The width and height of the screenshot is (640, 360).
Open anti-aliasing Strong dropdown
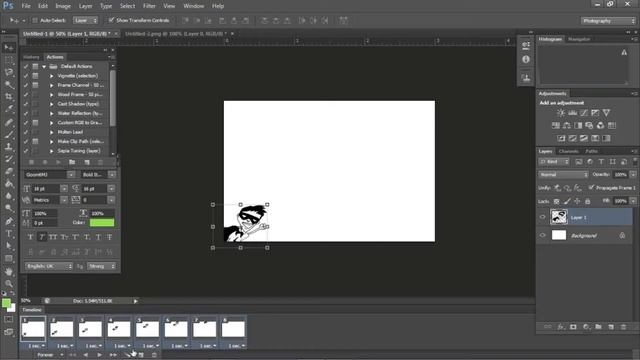(x=101, y=266)
